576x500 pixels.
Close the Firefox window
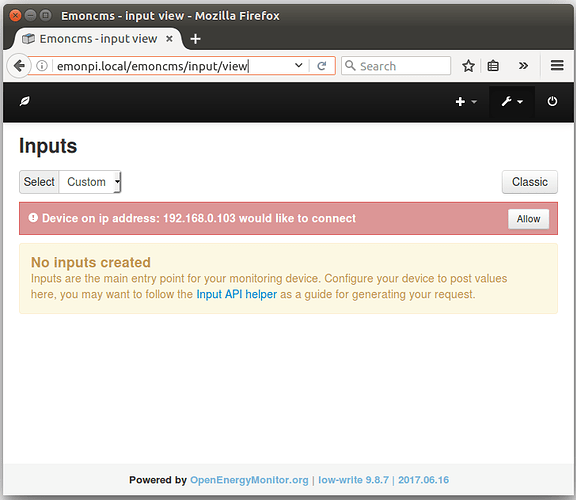pos(15,15)
